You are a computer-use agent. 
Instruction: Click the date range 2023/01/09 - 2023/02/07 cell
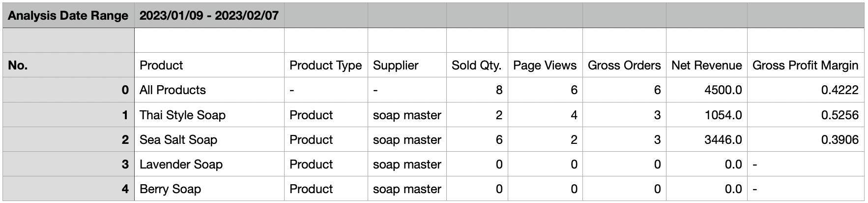(209, 15)
